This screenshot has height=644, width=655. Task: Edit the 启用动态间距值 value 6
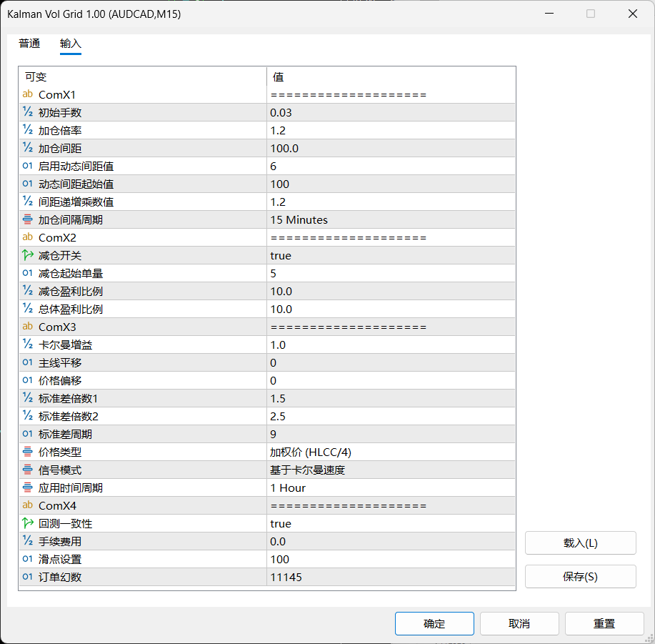click(x=391, y=166)
